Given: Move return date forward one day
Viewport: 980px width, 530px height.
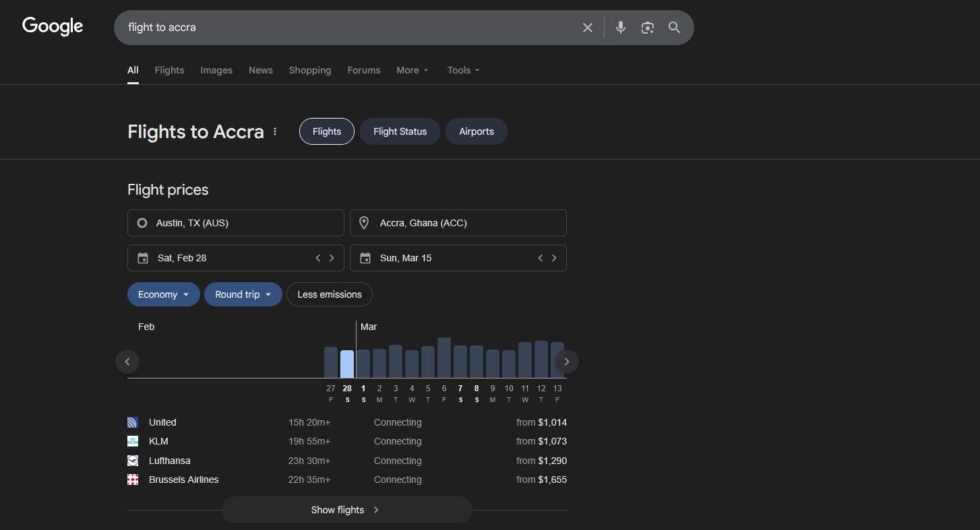Looking at the screenshot, I should click(x=554, y=258).
